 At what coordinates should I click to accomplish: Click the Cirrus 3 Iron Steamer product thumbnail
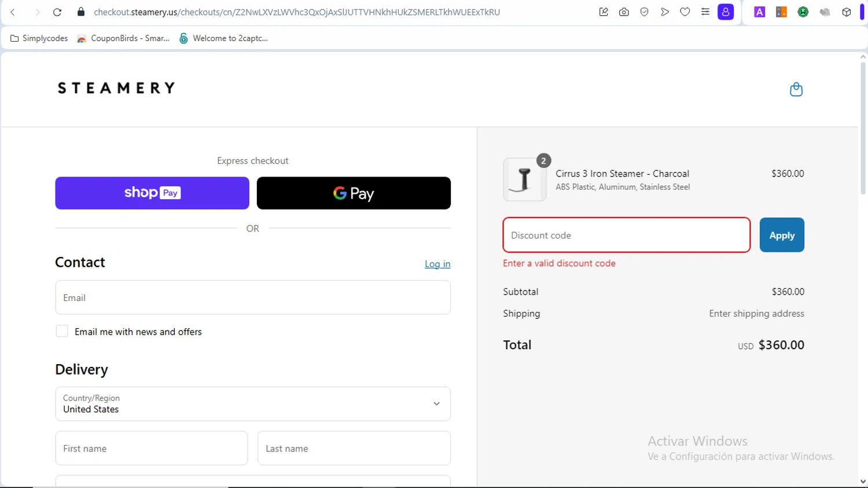click(x=524, y=179)
